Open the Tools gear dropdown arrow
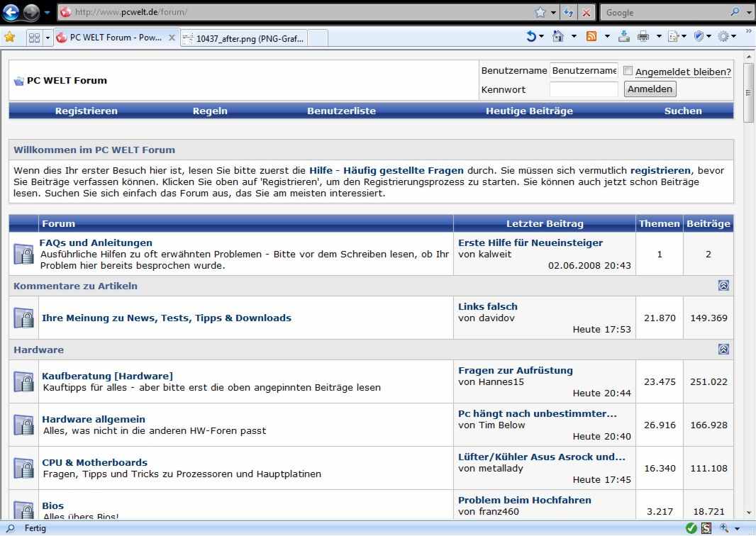This screenshot has width=756, height=536. 734,36
